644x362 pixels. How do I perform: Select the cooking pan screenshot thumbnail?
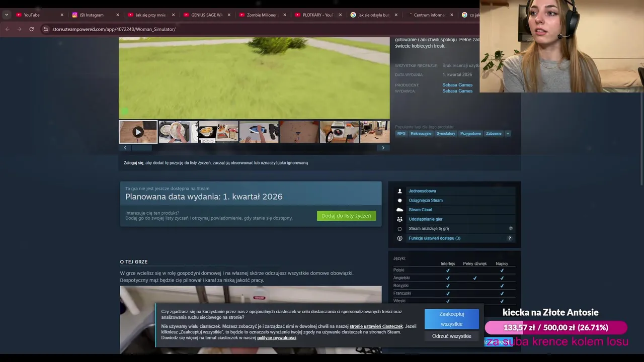218,132
